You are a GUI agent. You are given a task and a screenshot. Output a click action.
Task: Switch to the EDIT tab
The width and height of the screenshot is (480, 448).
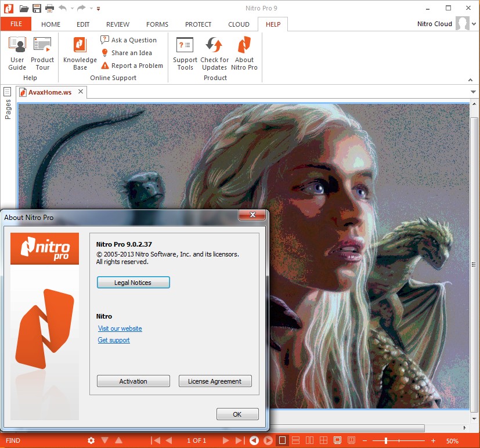83,24
